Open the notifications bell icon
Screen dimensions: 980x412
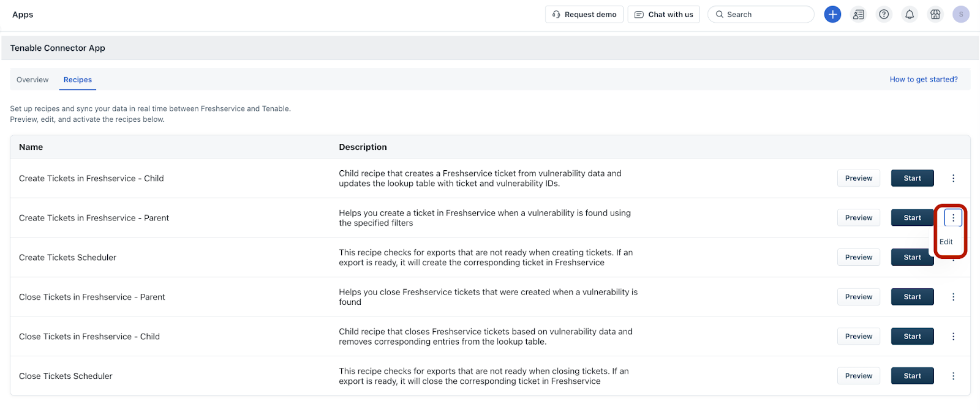tap(910, 14)
